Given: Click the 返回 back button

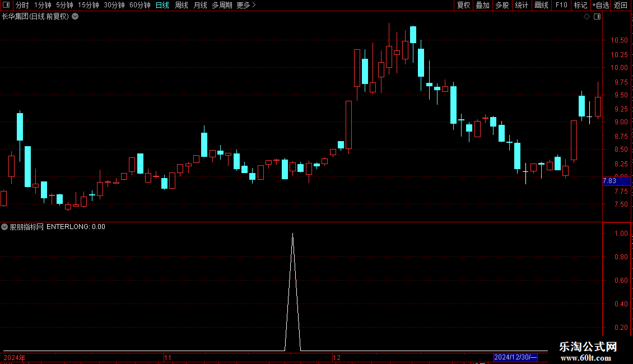Looking at the screenshot, I should click(x=621, y=5).
